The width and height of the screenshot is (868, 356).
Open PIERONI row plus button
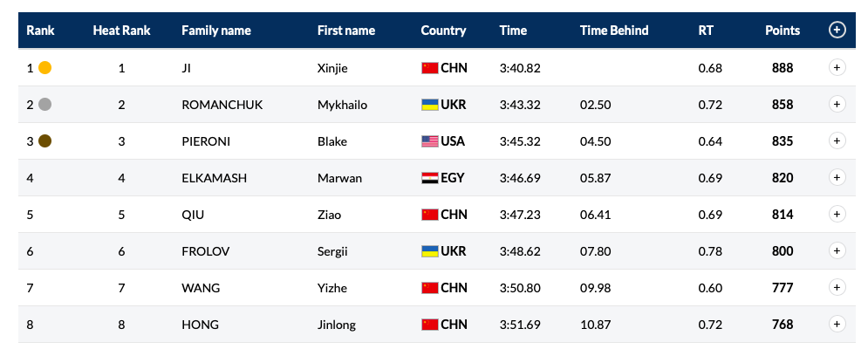click(x=837, y=141)
